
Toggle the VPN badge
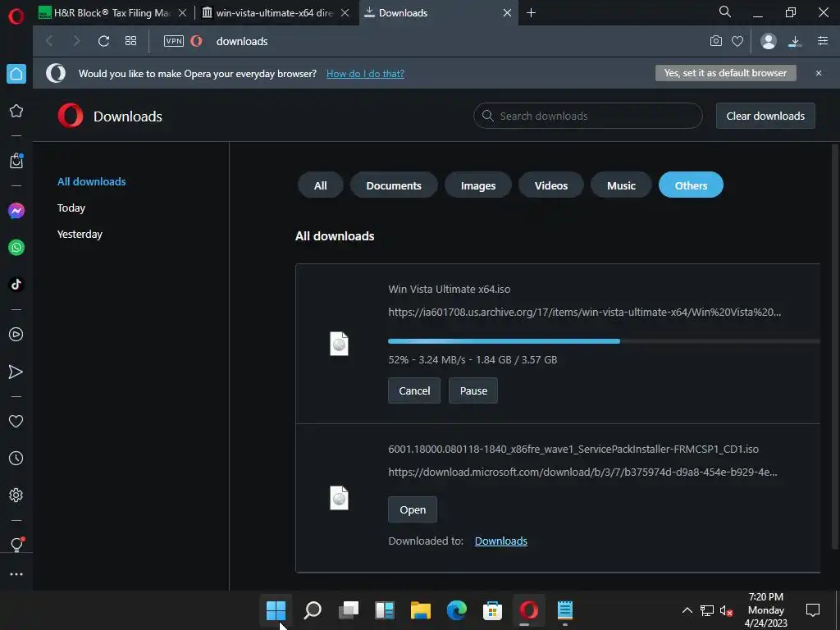pos(174,41)
